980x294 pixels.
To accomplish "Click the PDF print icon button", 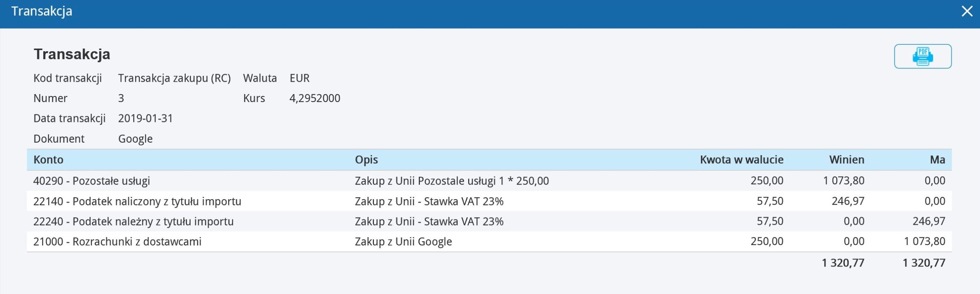I will pos(923,56).
